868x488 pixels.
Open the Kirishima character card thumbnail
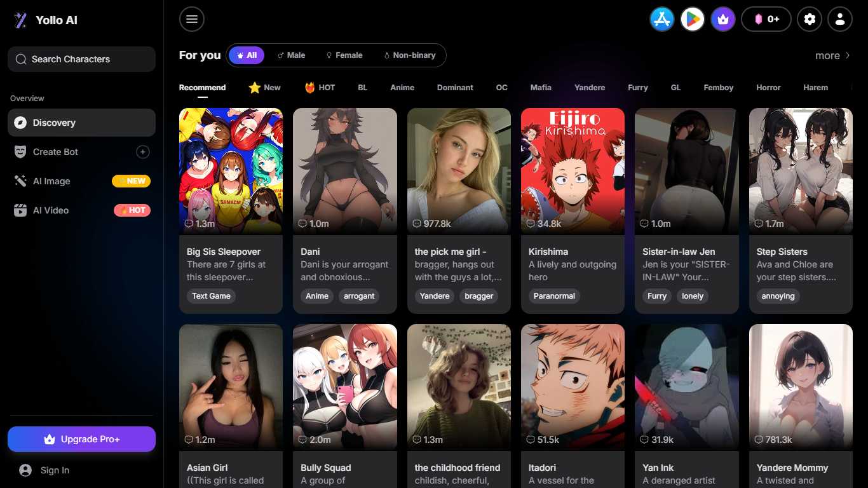tap(573, 170)
